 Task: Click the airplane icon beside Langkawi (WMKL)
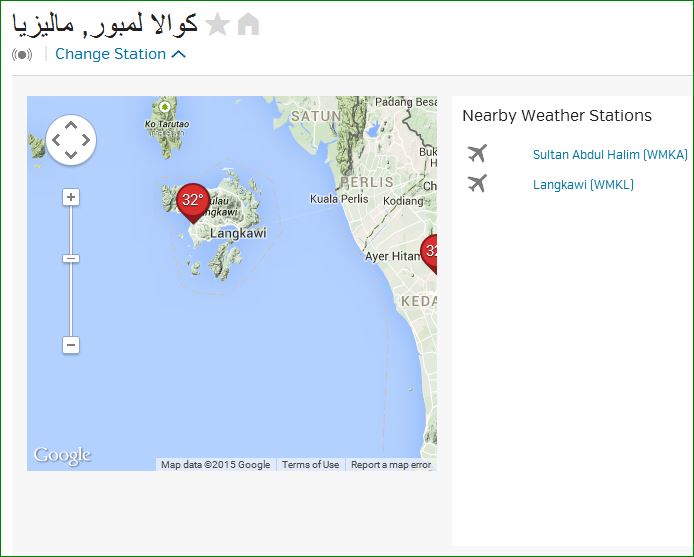(477, 184)
